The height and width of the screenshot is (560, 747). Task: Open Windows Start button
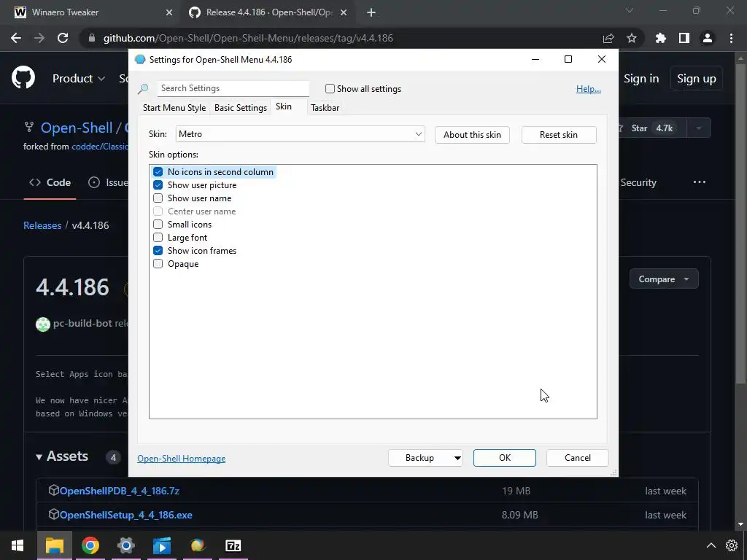pyautogui.click(x=18, y=545)
